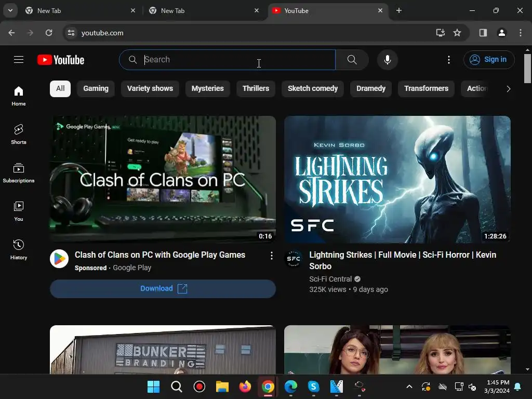The height and width of the screenshot is (399, 532).
Task: Open YouTube settings three-dot menu
Action: point(448,60)
